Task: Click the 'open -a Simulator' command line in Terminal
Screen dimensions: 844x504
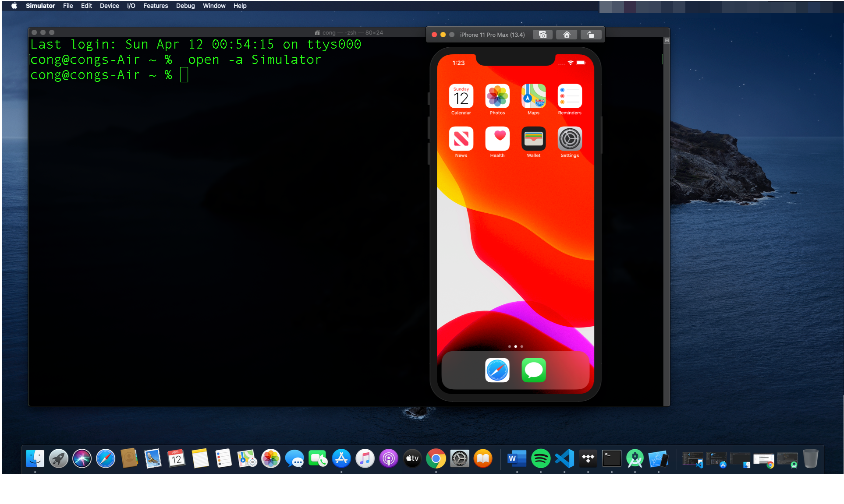Action: (x=255, y=60)
